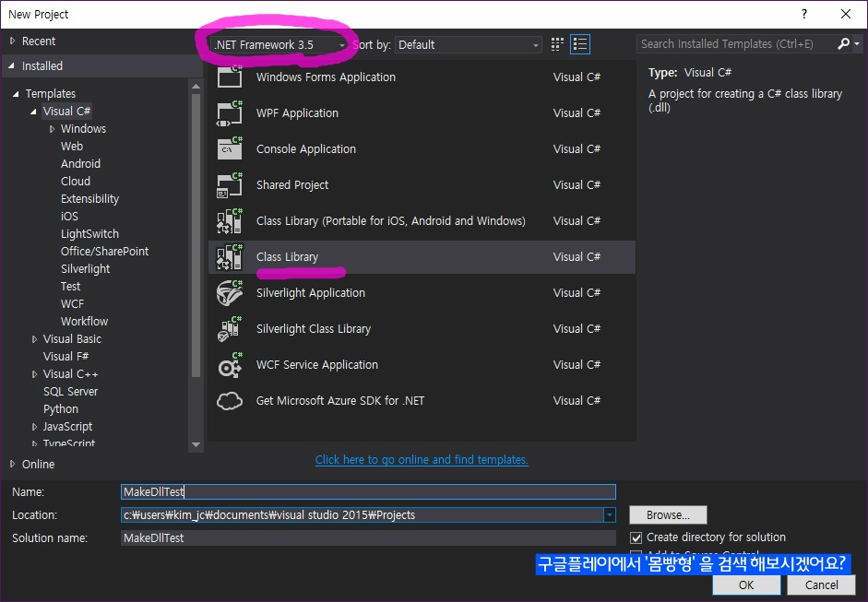Select the Python tree item
Screen dimensions: 868x602
pos(61,409)
